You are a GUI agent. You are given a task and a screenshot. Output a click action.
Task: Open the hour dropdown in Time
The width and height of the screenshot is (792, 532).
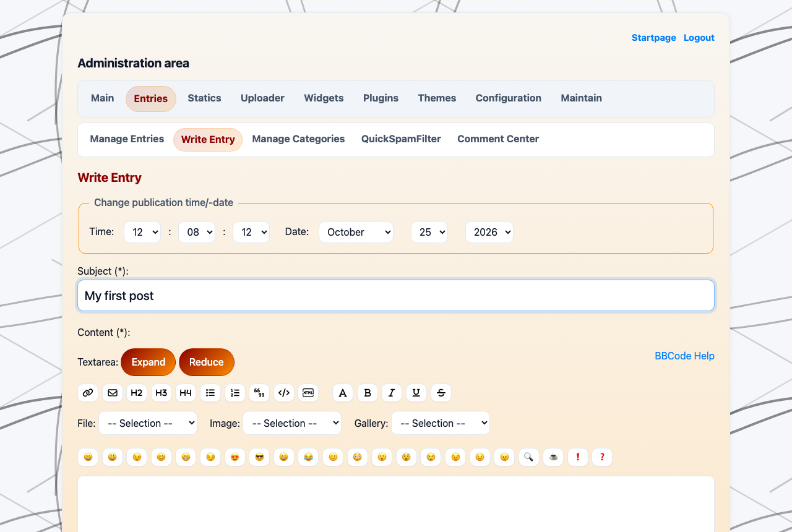click(x=142, y=232)
